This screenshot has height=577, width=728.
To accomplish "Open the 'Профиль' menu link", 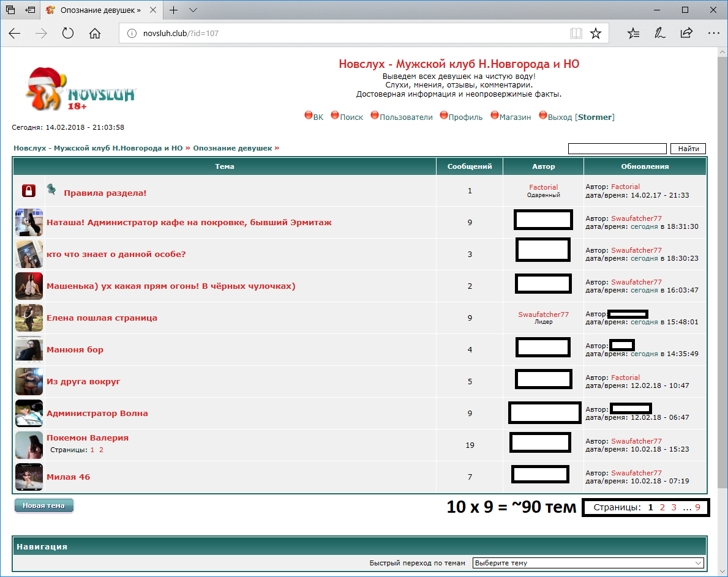I will click(465, 117).
